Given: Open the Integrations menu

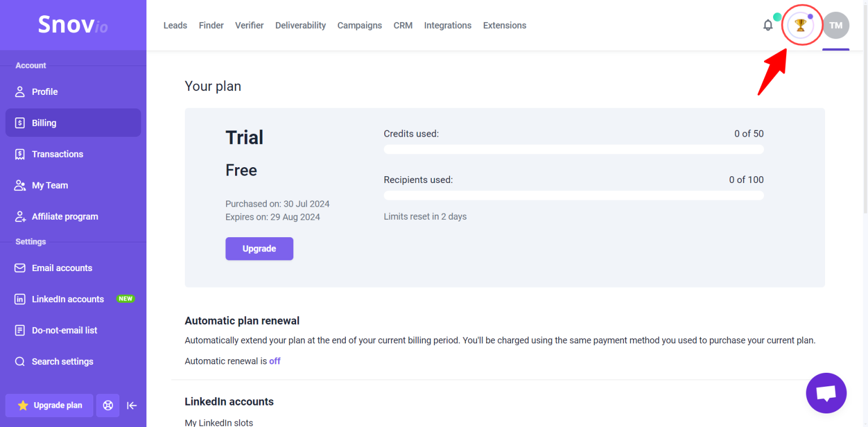Looking at the screenshot, I should 448,25.
